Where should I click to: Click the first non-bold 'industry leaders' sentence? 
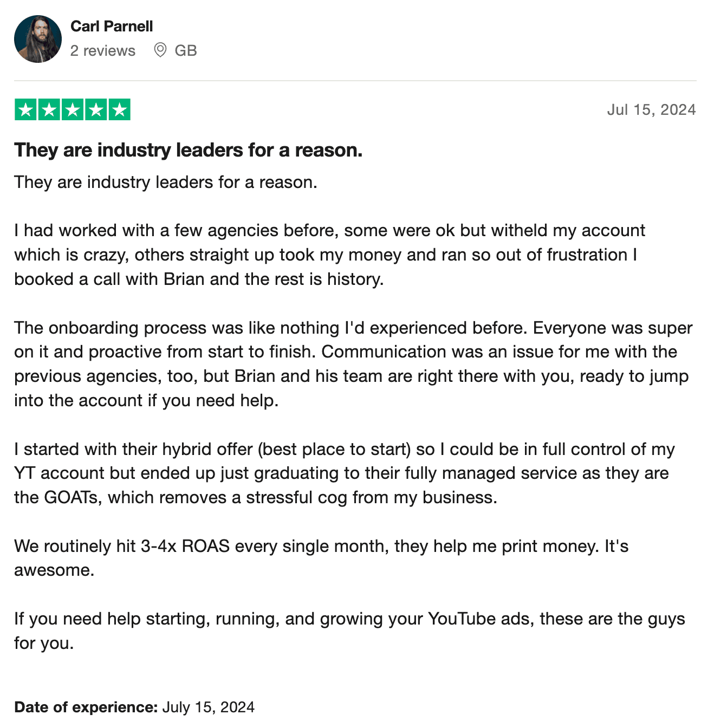[165, 182]
